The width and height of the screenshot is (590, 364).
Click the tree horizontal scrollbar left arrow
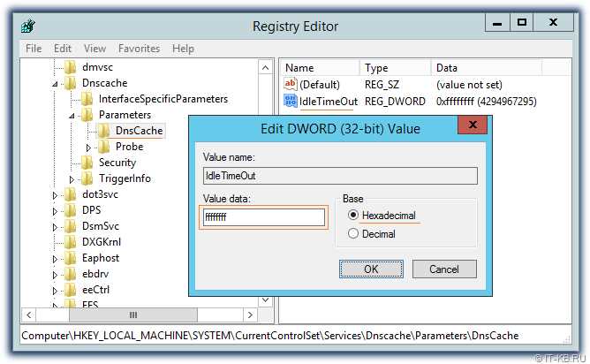point(29,315)
